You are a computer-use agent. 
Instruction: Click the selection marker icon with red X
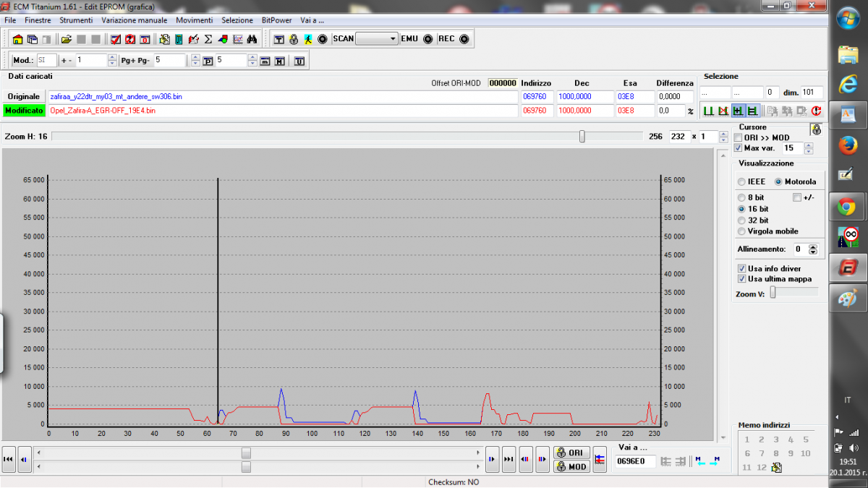coord(723,111)
